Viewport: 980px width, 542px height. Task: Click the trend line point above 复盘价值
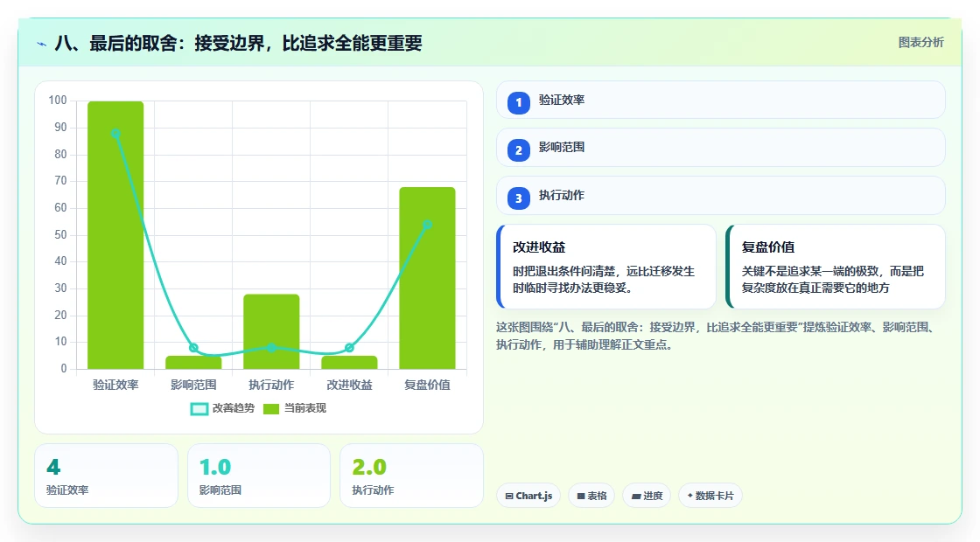pos(428,224)
